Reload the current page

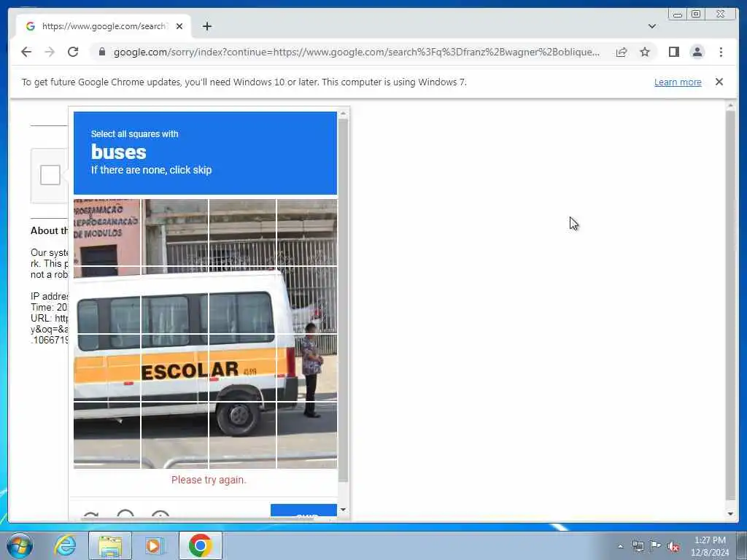pyautogui.click(x=73, y=52)
